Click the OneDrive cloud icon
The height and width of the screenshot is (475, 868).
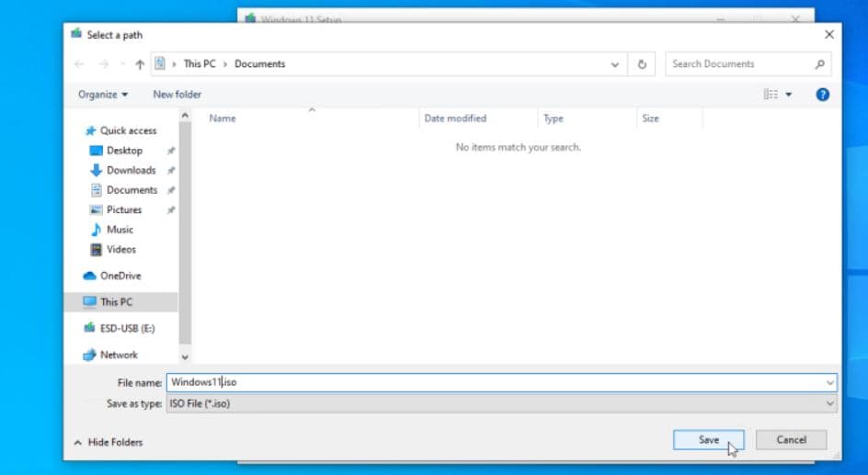(x=90, y=276)
